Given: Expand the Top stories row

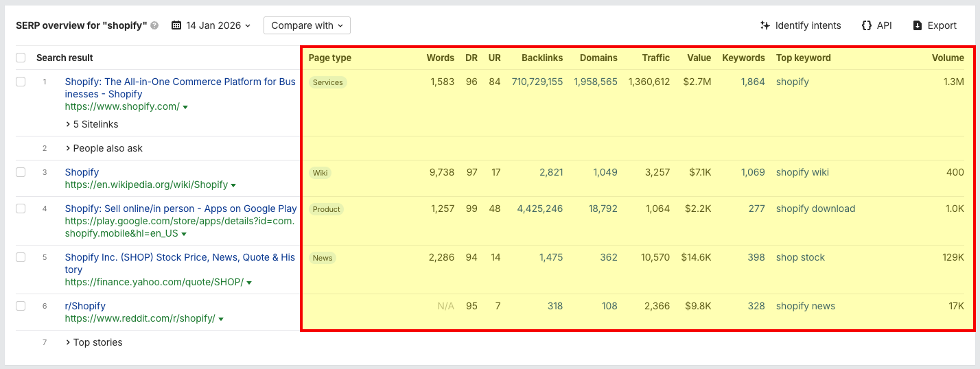Looking at the screenshot, I should [x=94, y=342].
